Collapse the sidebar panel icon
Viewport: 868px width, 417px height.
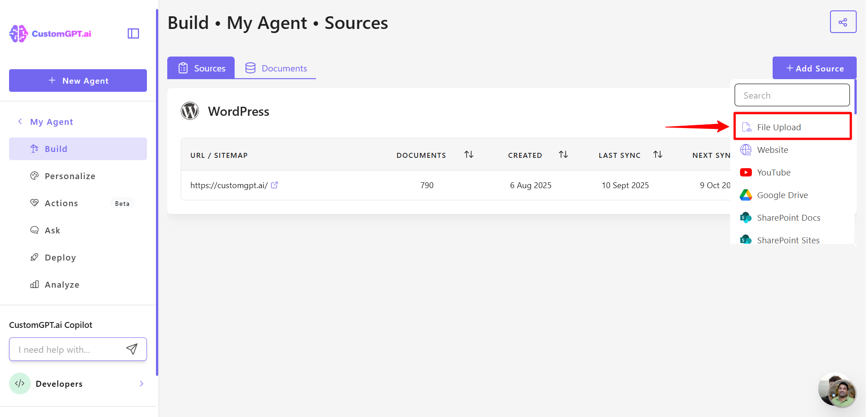point(133,33)
